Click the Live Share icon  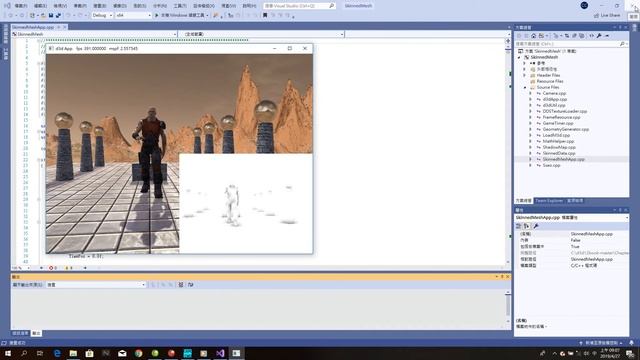[x=596, y=15]
